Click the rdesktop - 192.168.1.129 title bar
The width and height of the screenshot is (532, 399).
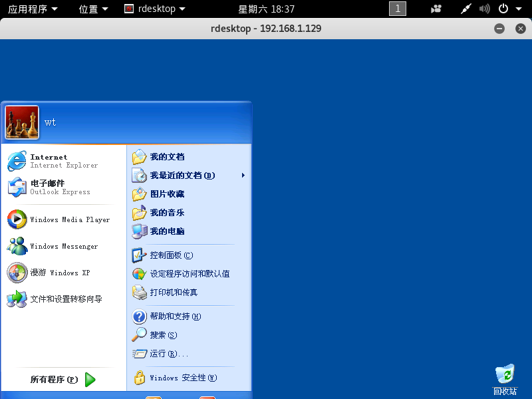point(266,29)
